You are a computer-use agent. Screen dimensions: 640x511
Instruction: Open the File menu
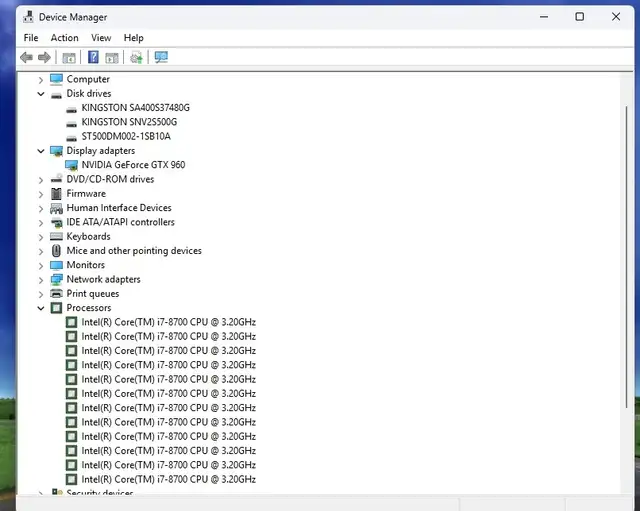click(x=31, y=38)
